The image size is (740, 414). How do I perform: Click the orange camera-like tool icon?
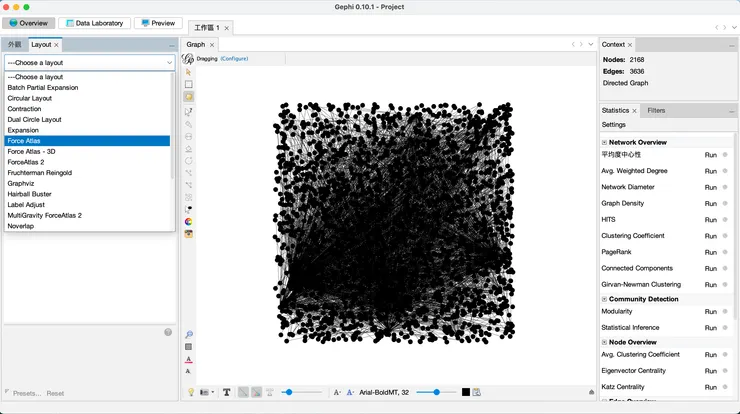coord(188,234)
